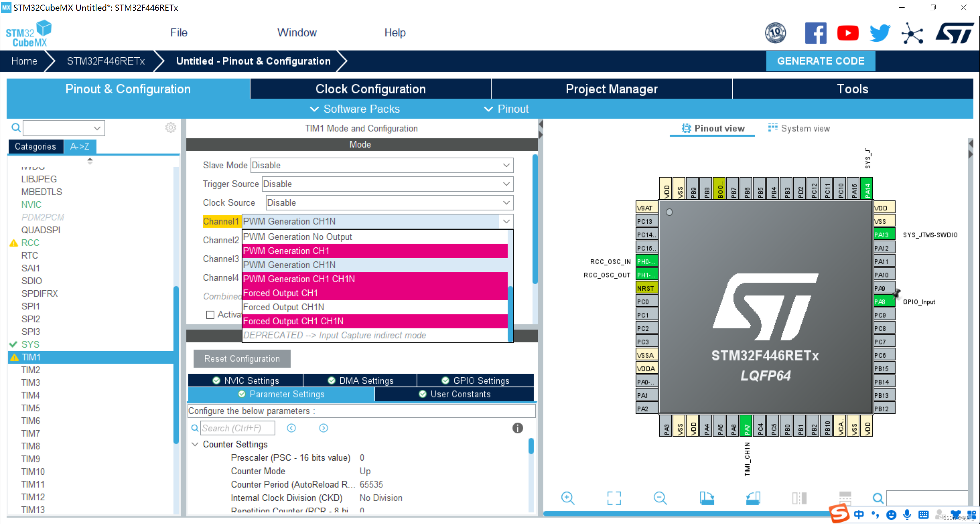The height and width of the screenshot is (524, 980).
Task: Choose PWM Generation CH1 CH1N option
Action: coord(375,279)
